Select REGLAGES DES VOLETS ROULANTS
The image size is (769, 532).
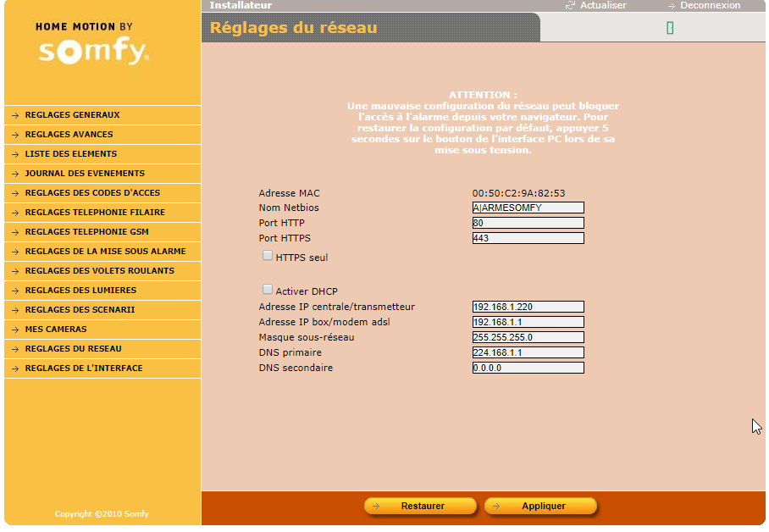[99, 271]
